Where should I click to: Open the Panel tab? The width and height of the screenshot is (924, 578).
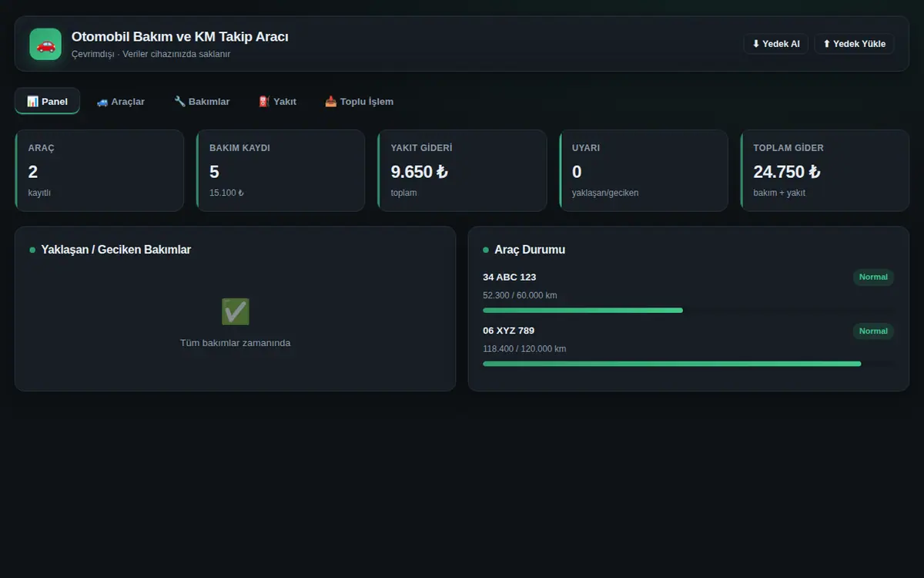(x=47, y=101)
